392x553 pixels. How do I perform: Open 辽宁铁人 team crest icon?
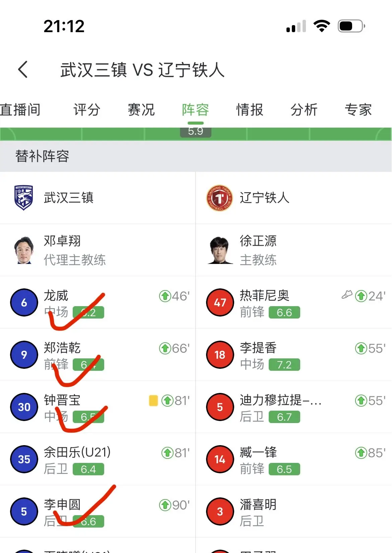(219, 198)
